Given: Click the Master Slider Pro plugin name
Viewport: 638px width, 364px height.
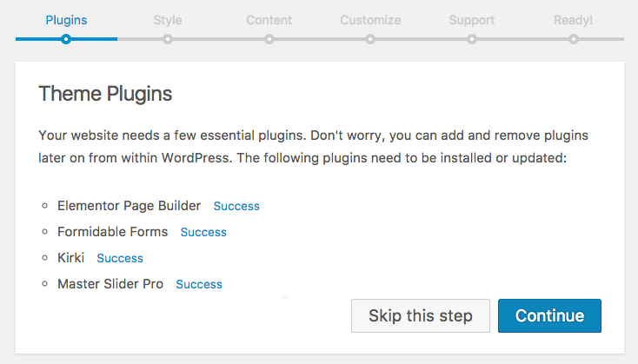Looking at the screenshot, I should point(110,284).
